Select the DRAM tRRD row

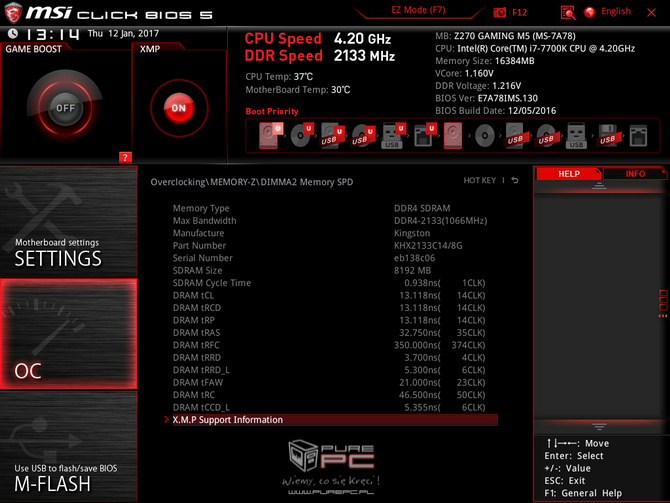point(335,357)
